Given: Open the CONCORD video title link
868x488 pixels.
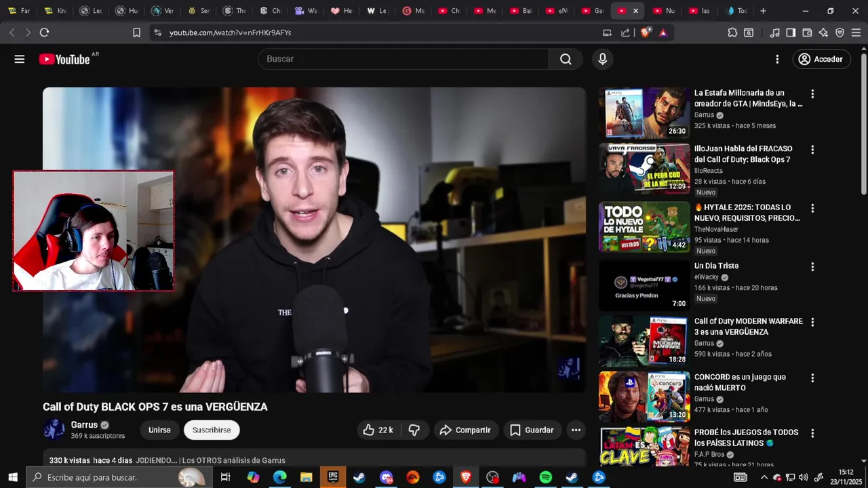Looking at the screenshot, I should point(740,382).
